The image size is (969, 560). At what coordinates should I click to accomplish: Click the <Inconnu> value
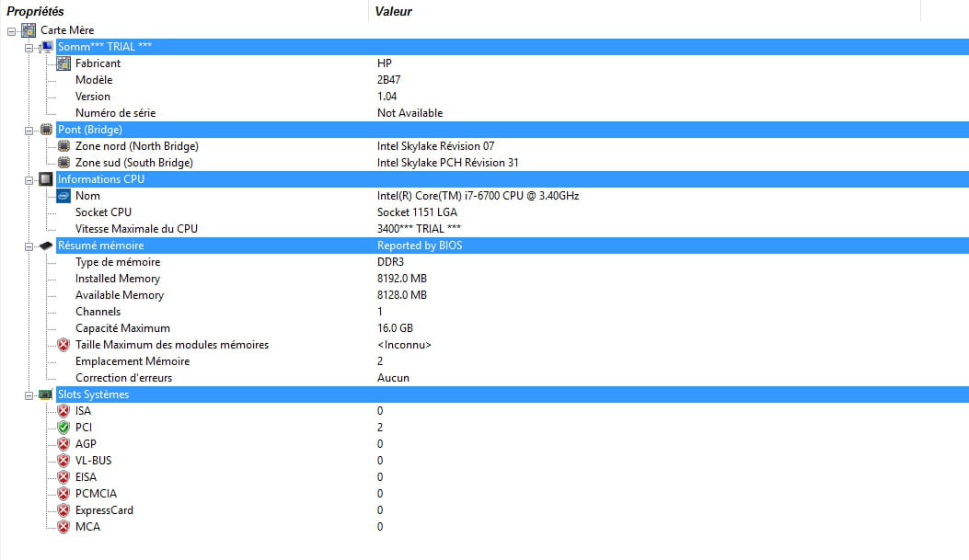(x=404, y=345)
